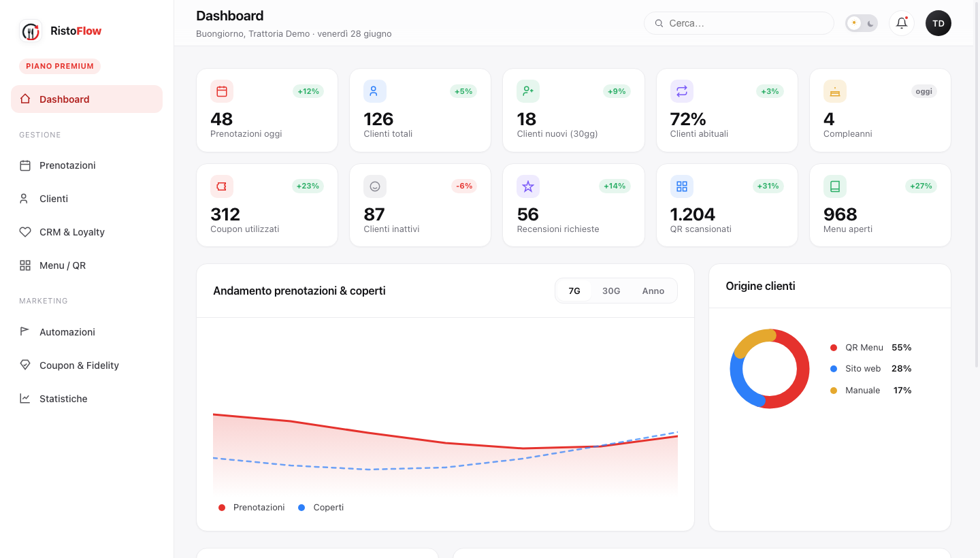Click the person icon beside Clienti
This screenshot has width=980, height=558.
[x=25, y=199]
